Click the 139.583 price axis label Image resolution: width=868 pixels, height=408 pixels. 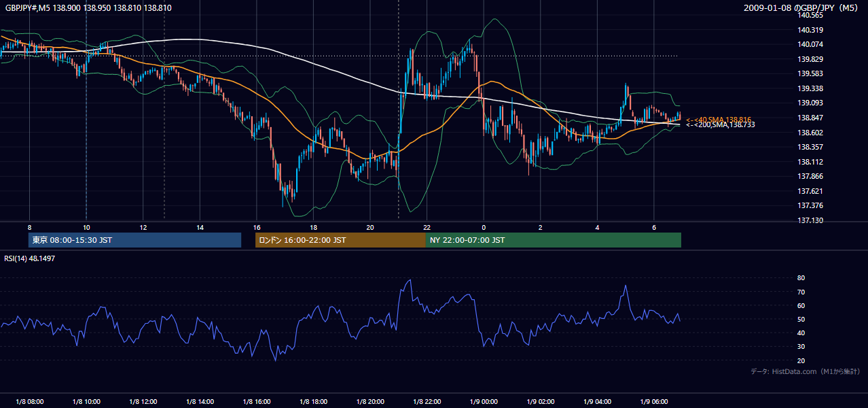[x=811, y=74]
